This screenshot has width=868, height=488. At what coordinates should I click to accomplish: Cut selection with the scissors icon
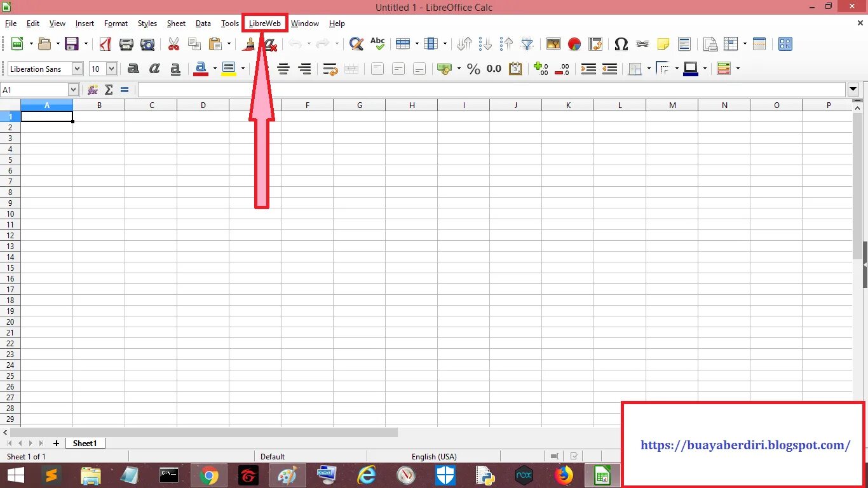173,44
